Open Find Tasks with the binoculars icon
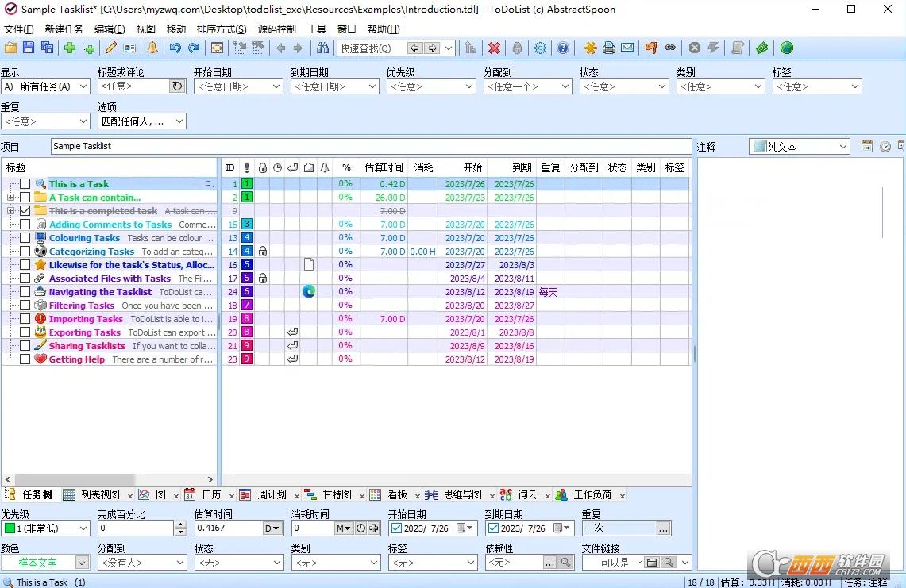The height and width of the screenshot is (588, 906). pos(322,48)
